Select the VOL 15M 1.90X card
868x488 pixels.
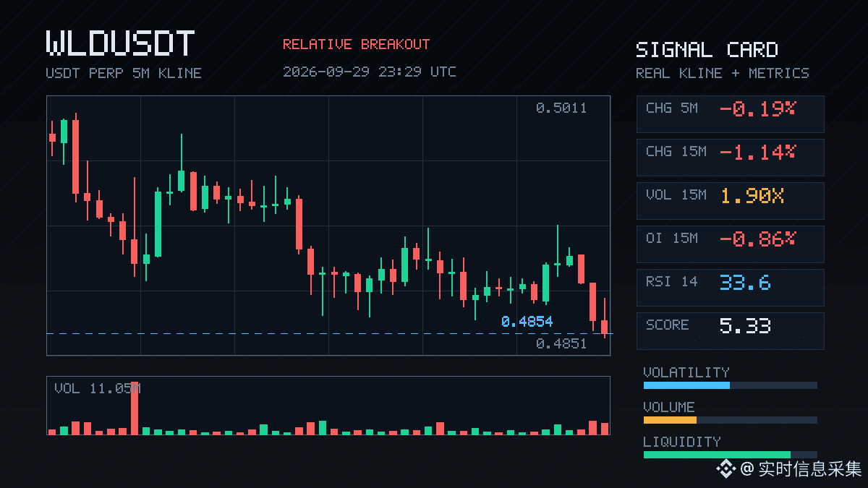(x=730, y=201)
